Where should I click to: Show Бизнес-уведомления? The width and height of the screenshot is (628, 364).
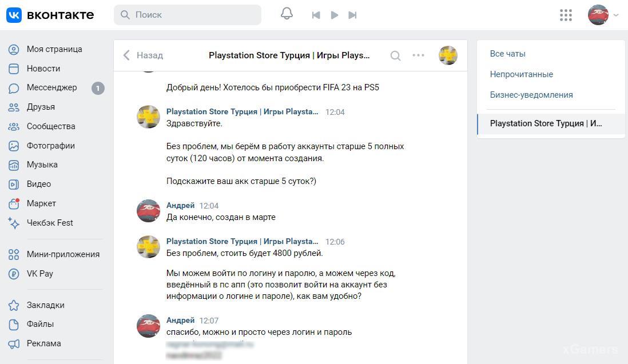[x=531, y=95]
